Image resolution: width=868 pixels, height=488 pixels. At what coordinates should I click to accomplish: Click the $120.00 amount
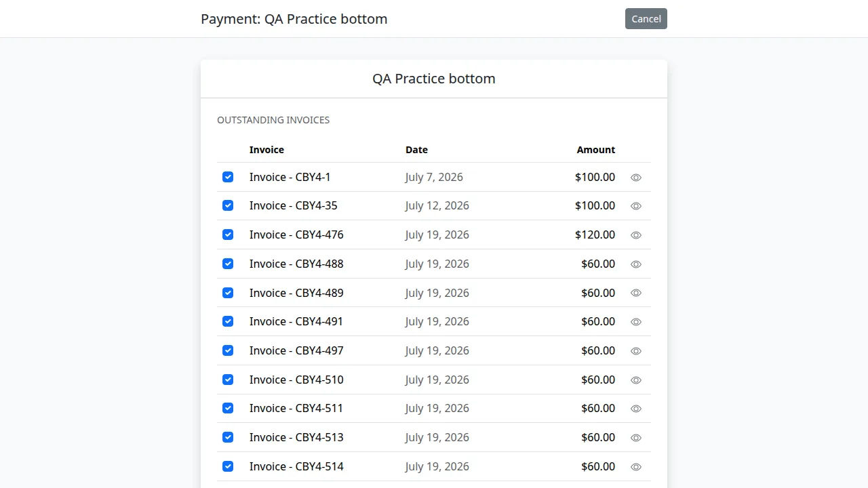[x=595, y=235]
